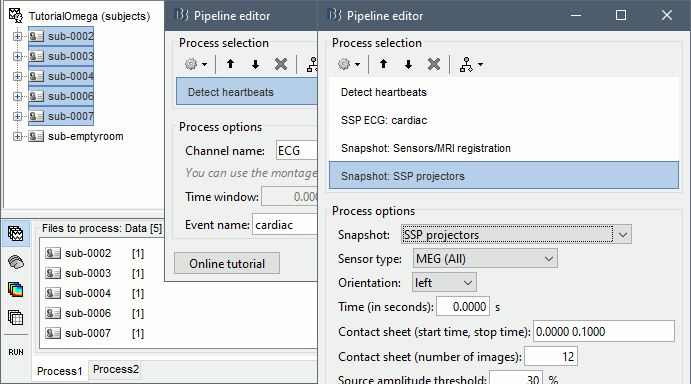Screen dimensions: 691x384
Task: Select sub-0003 in files to process
Action: click(x=95, y=273)
